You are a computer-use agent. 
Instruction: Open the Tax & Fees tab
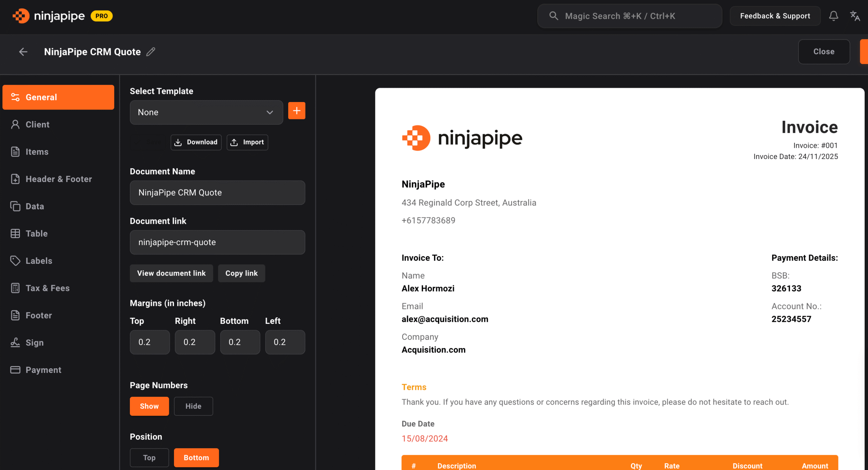point(47,288)
